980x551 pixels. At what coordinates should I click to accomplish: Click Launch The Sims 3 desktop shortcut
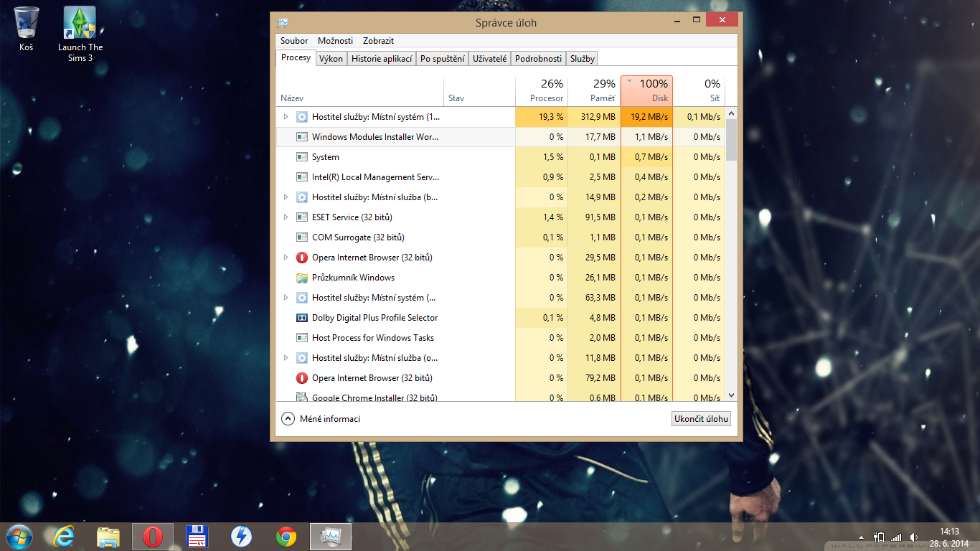click(x=80, y=34)
